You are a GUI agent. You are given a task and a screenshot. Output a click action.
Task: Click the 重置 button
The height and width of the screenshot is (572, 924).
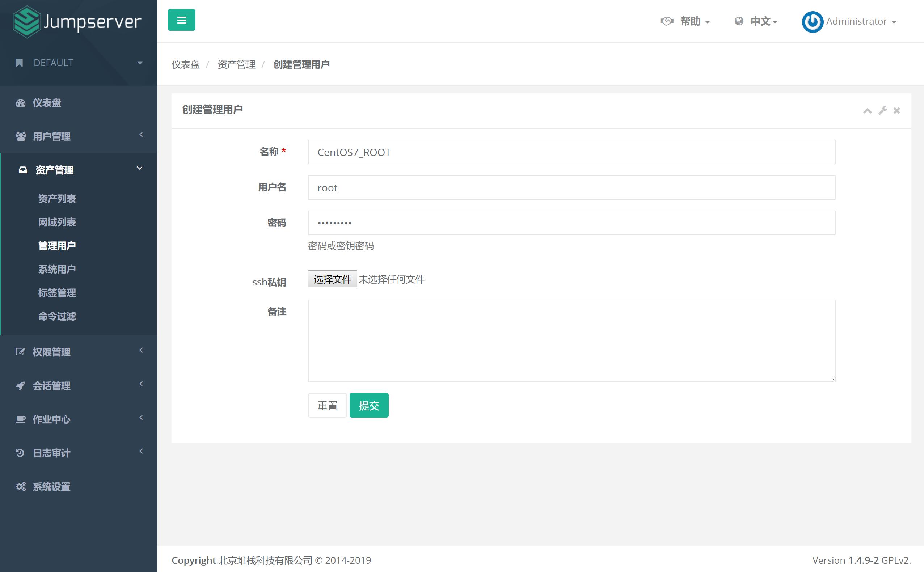coord(327,406)
